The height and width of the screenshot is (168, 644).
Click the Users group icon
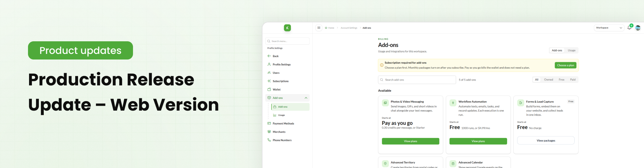coord(269,73)
